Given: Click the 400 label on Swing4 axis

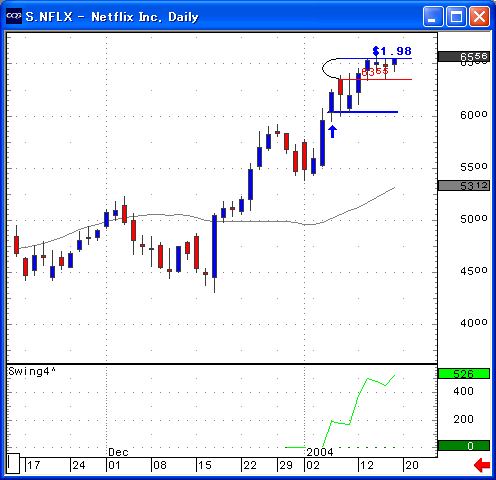Looking at the screenshot, I should (463, 391).
